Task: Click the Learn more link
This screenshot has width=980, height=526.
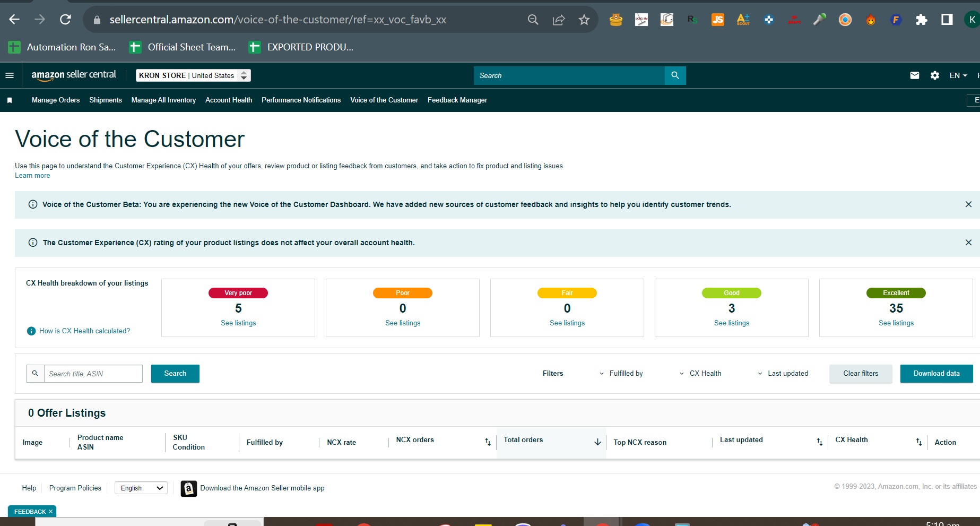Action: (32, 176)
